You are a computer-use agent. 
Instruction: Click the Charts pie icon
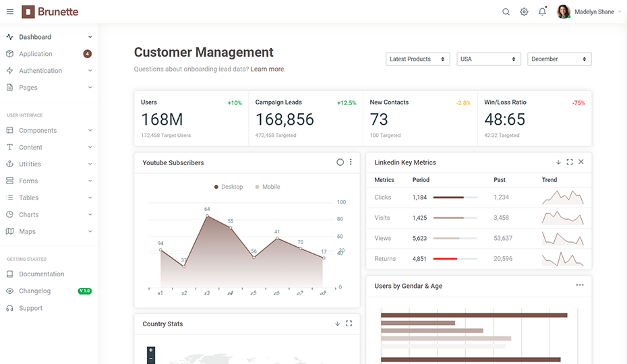click(x=10, y=214)
